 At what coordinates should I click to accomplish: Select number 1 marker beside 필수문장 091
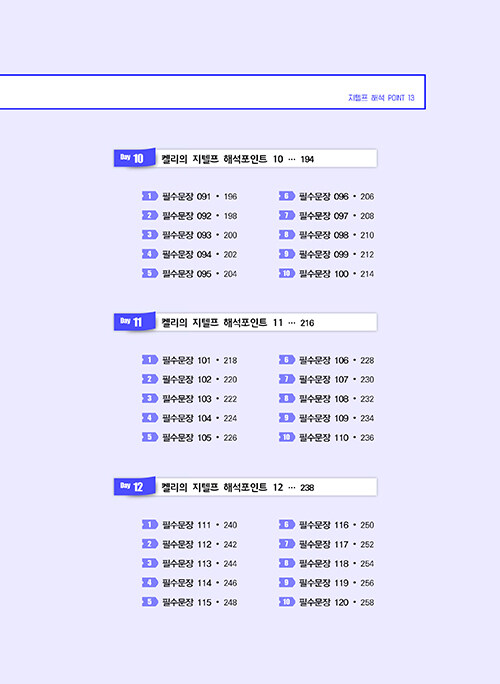click(150, 196)
